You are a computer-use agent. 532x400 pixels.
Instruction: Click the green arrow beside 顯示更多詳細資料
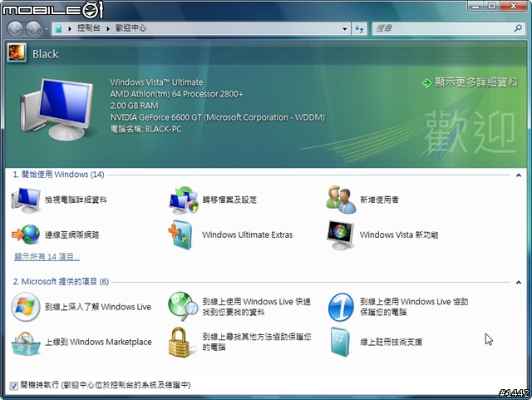426,83
